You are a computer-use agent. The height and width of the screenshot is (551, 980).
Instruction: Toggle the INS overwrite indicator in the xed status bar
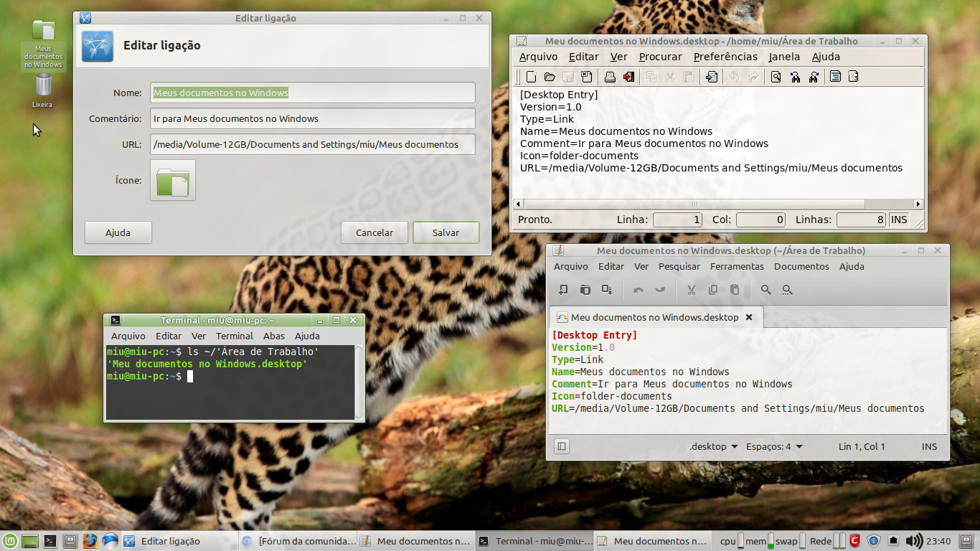point(929,446)
